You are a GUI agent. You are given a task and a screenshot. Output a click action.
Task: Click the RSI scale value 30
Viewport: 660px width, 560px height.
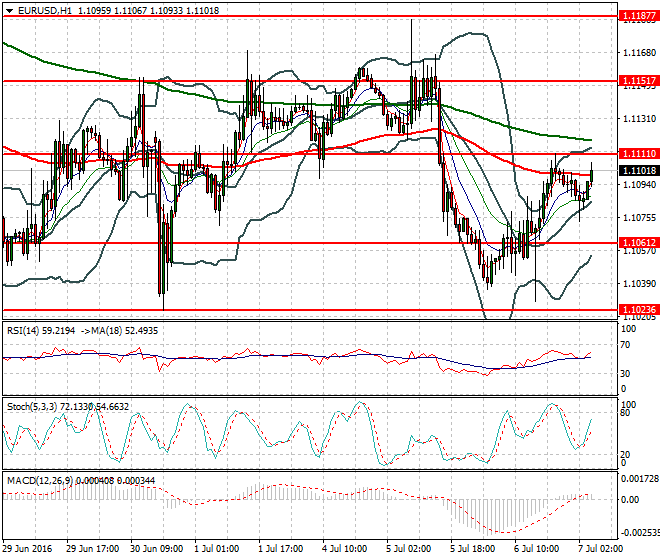point(626,373)
